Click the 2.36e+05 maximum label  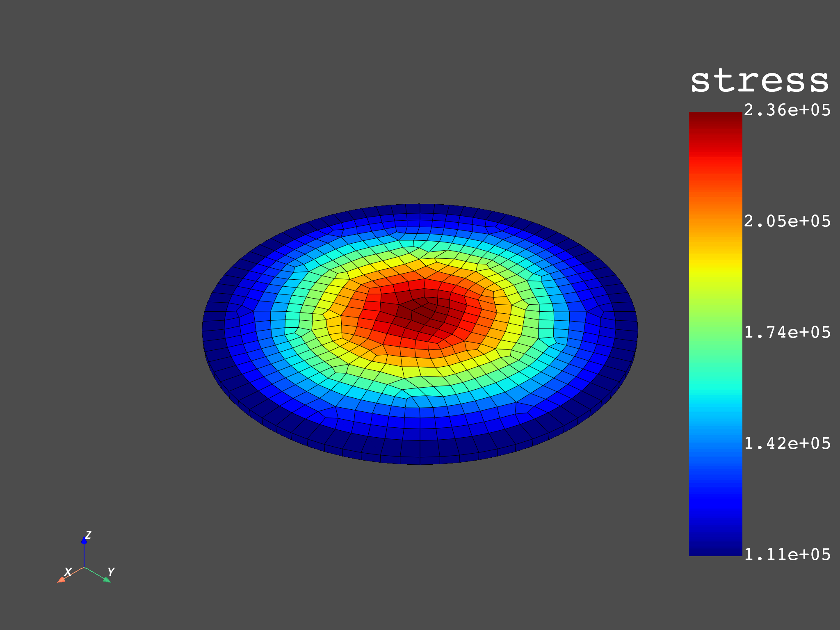(787, 110)
